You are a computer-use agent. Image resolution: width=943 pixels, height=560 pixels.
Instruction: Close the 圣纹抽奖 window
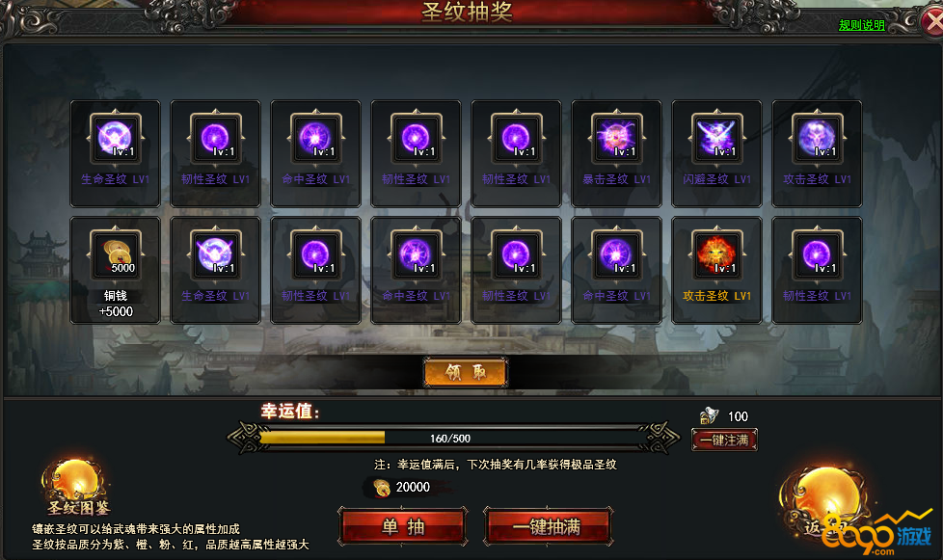(x=932, y=22)
